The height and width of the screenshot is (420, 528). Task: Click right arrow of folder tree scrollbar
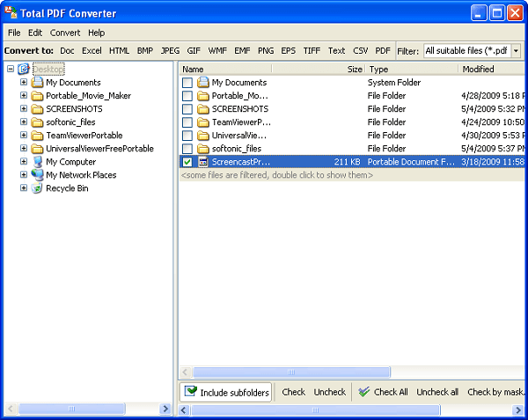click(165, 409)
